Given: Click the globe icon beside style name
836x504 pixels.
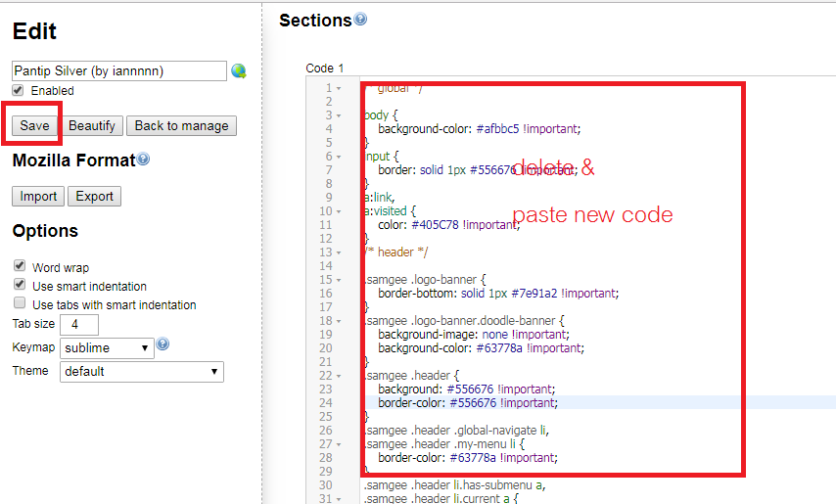Looking at the screenshot, I should 238,71.
